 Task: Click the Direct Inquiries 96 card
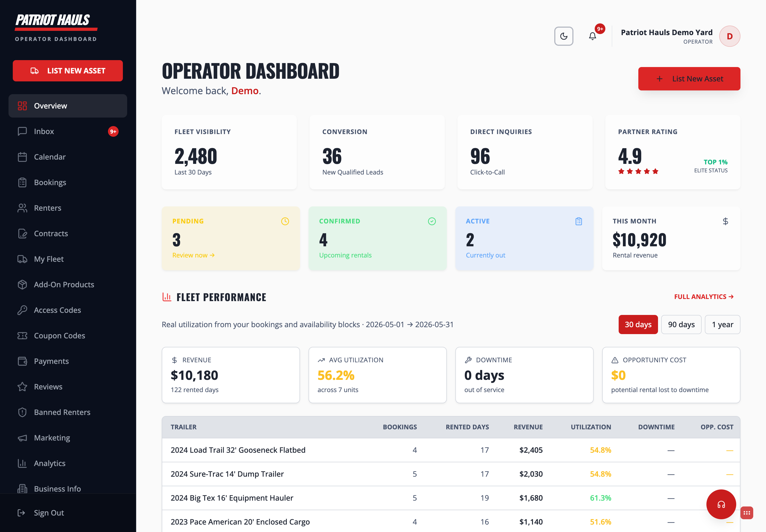(525, 152)
